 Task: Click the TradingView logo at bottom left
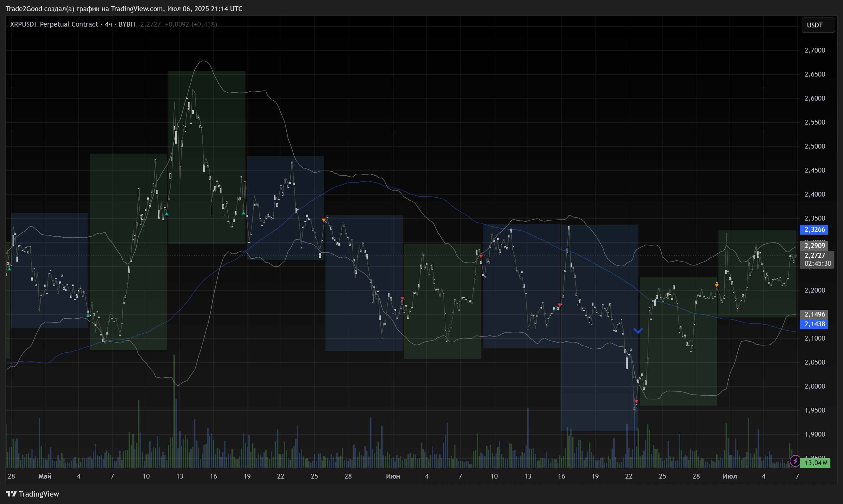(33, 494)
